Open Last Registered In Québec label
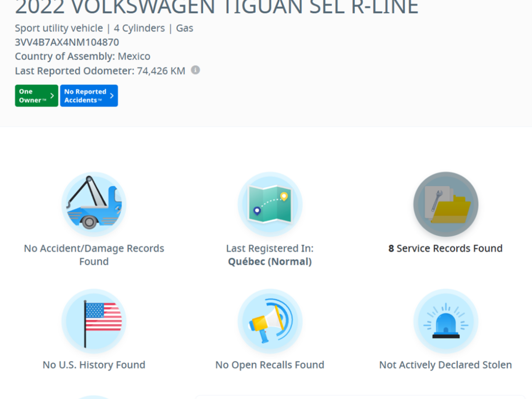The width and height of the screenshot is (532, 399). coord(270,255)
